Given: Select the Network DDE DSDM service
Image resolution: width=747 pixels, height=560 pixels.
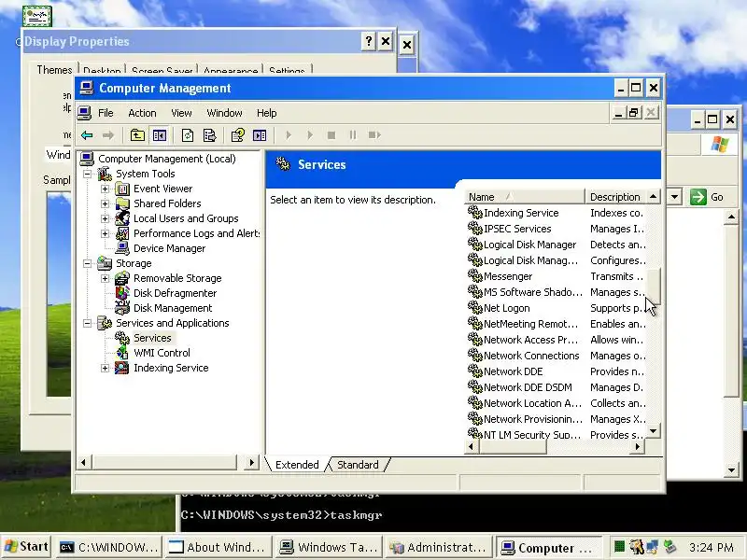Looking at the screenshot, I should pos(528,387).
